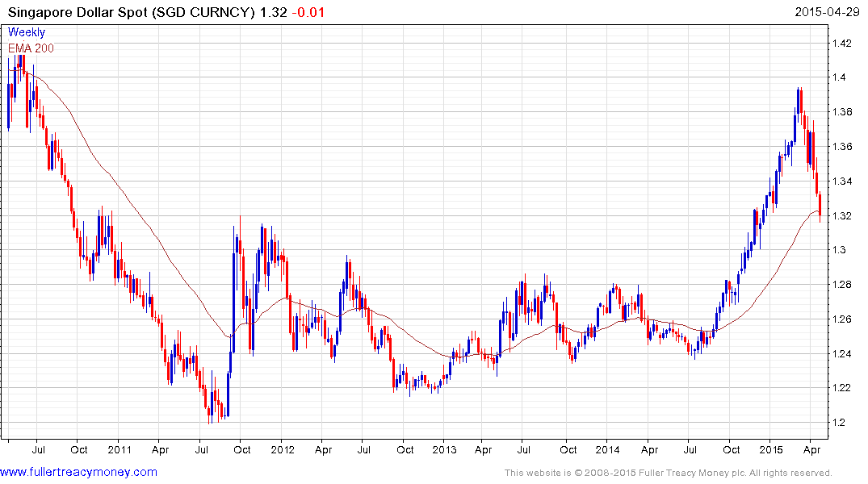Click the 2015 x-axis label
This screenshot has height=484, width=868.
pos(770,449)
